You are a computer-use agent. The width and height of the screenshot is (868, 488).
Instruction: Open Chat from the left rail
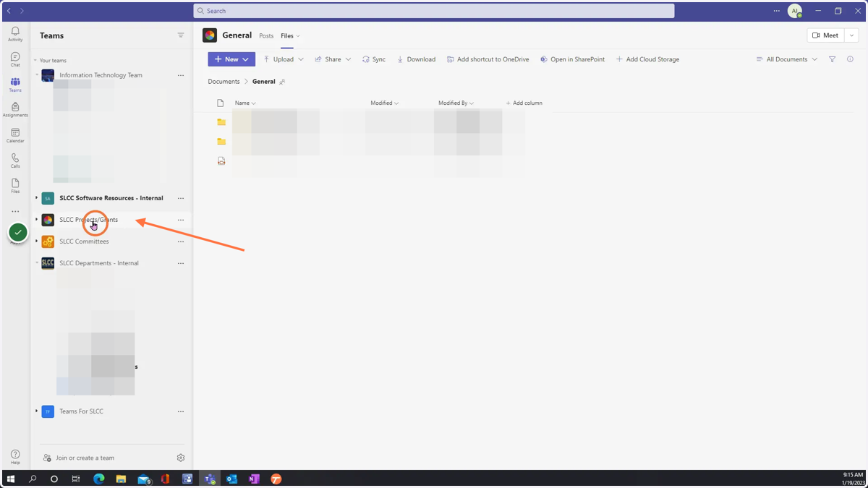coord(15,59)
